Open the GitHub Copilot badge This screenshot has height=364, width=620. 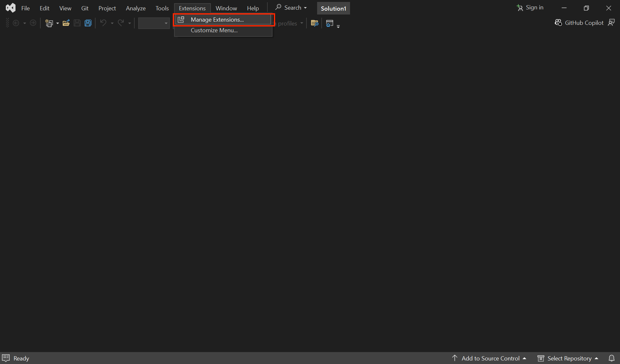pyautogui.click(x=579, y=23)
